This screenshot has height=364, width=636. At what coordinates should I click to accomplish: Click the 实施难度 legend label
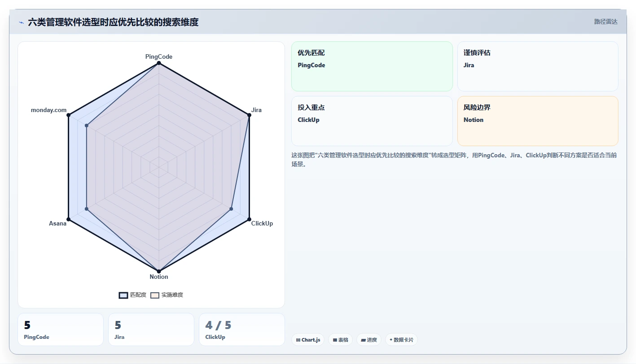[x=172, y=295]
